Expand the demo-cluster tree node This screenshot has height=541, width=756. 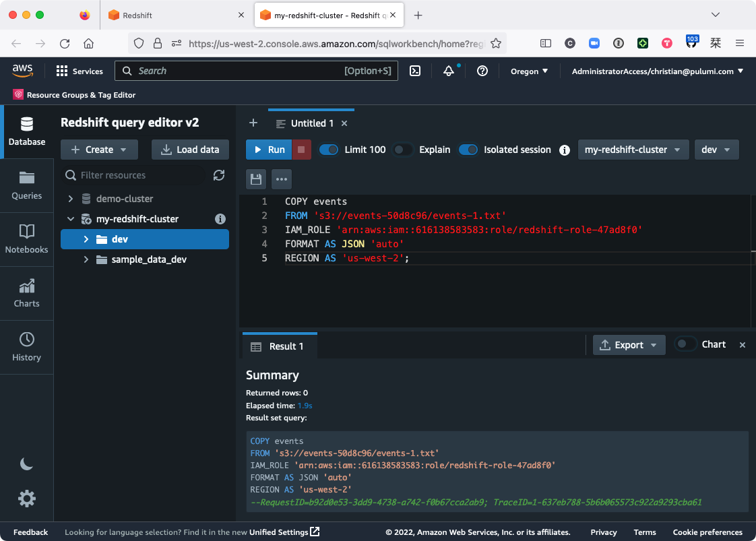tap(71, 199)
